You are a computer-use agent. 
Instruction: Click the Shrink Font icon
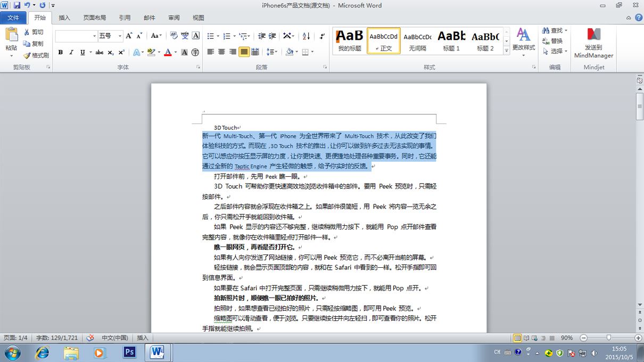tap(139, 36)
